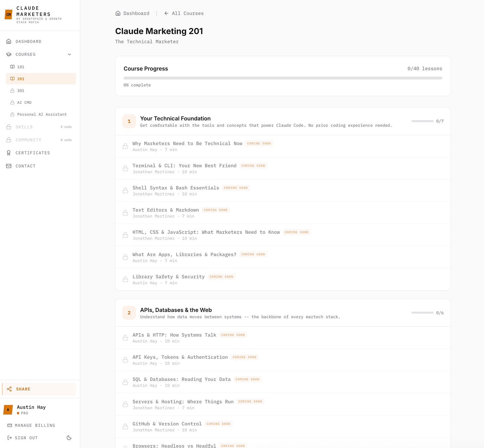Open What Are Apps, Libraries & Packages lesson
Viewport: 484px width, 448px height.
283,257
